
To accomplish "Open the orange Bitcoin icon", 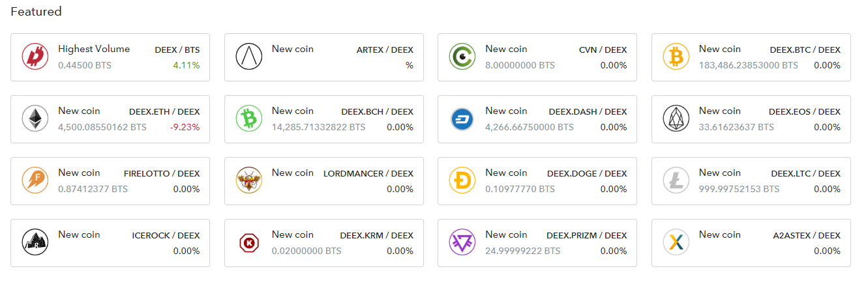I will 676,57.
